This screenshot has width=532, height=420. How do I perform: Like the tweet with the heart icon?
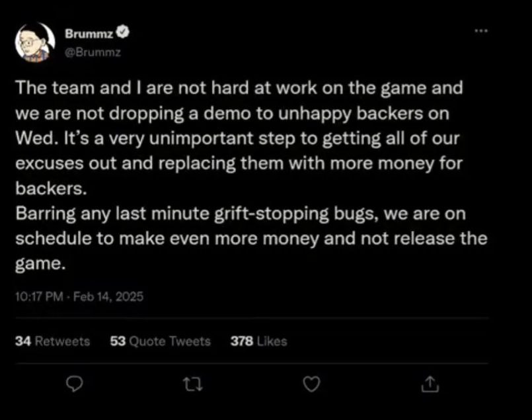pyautogui.click(x=311, y=384)
